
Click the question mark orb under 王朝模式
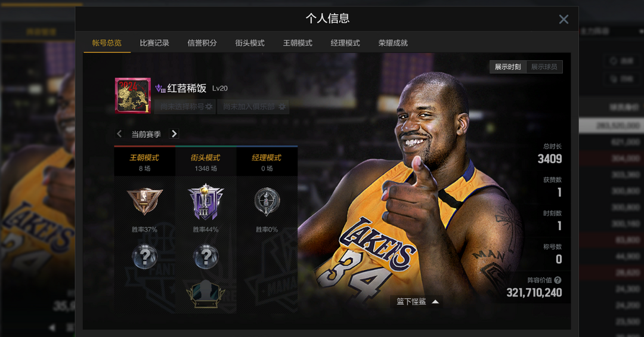pyautogui.click(x=144, y=256)
